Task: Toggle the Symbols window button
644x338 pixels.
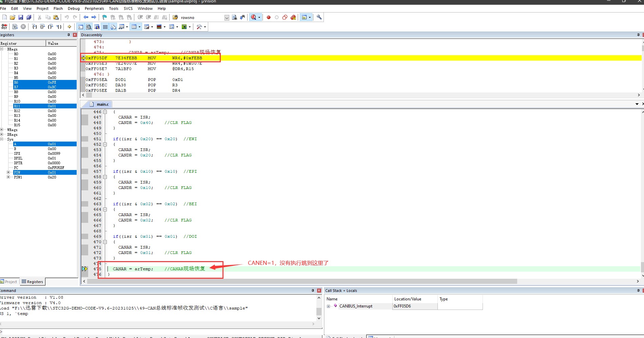Action: click(97, 27)
